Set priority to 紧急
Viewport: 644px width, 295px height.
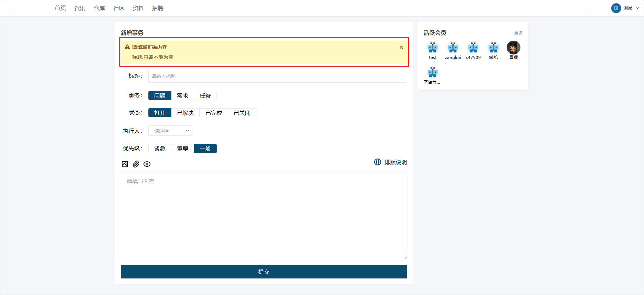(160, 149)
